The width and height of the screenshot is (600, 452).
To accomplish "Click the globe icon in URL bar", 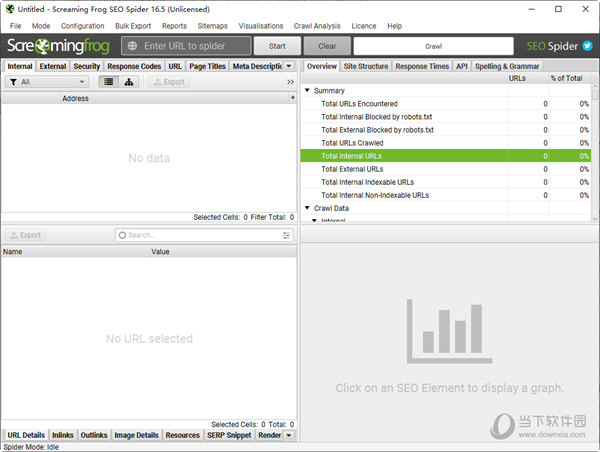I will [x=132, y=46].
